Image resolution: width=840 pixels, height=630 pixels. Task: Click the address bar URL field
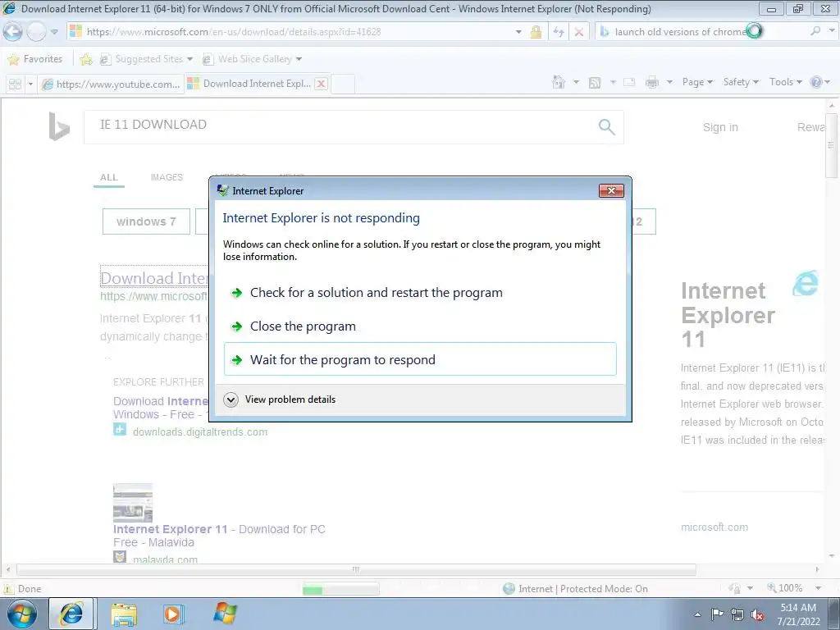(290, 32)
